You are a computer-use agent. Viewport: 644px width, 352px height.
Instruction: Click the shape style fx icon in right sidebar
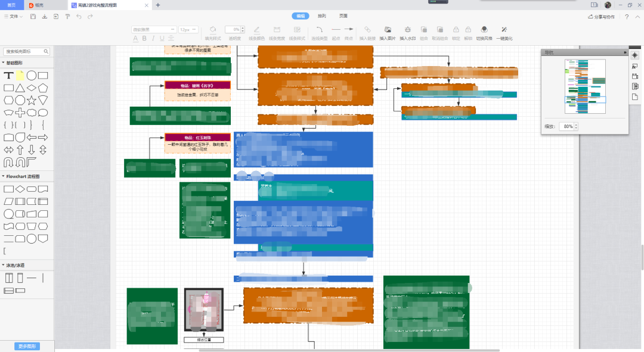(x=635, y=66)
